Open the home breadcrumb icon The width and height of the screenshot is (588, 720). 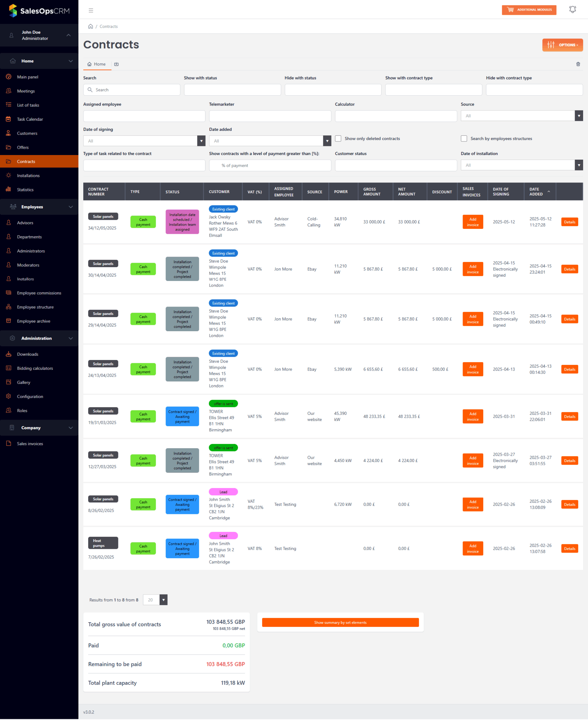[x=90, y=26]
